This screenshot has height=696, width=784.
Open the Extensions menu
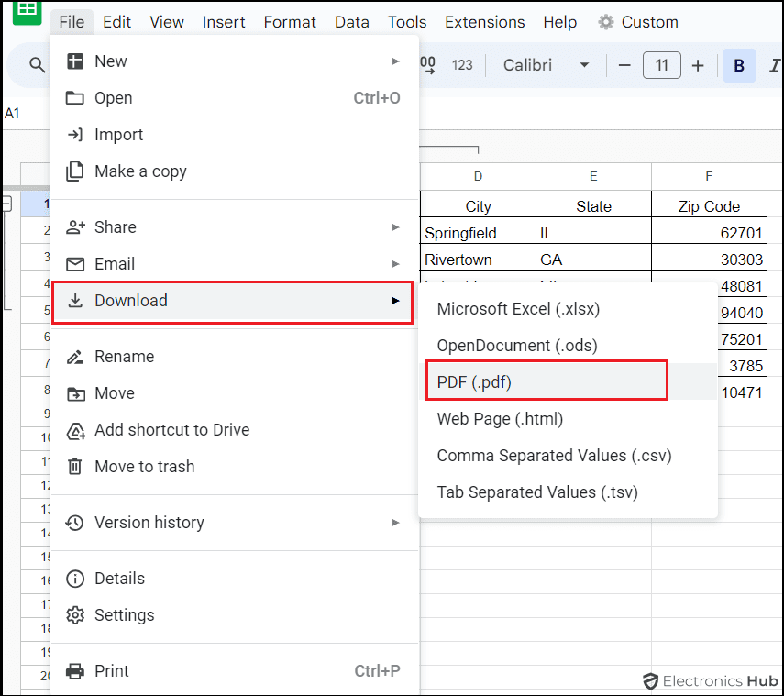pos(484,22)
